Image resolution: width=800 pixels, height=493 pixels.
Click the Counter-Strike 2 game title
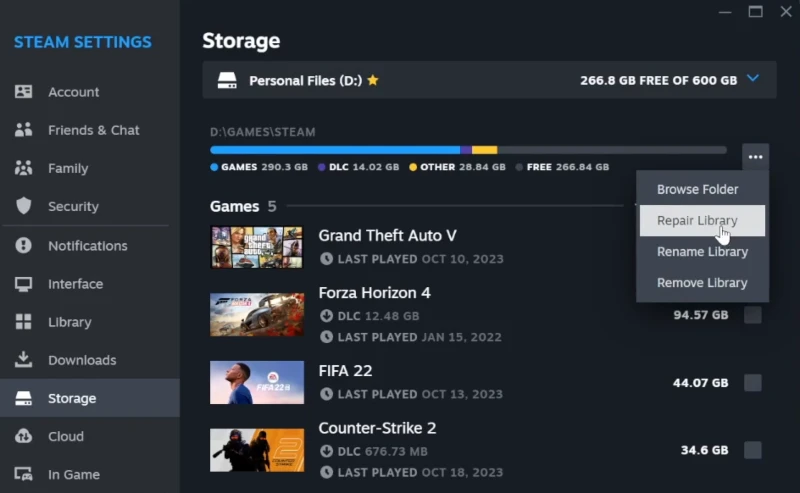tap(378, 428)
